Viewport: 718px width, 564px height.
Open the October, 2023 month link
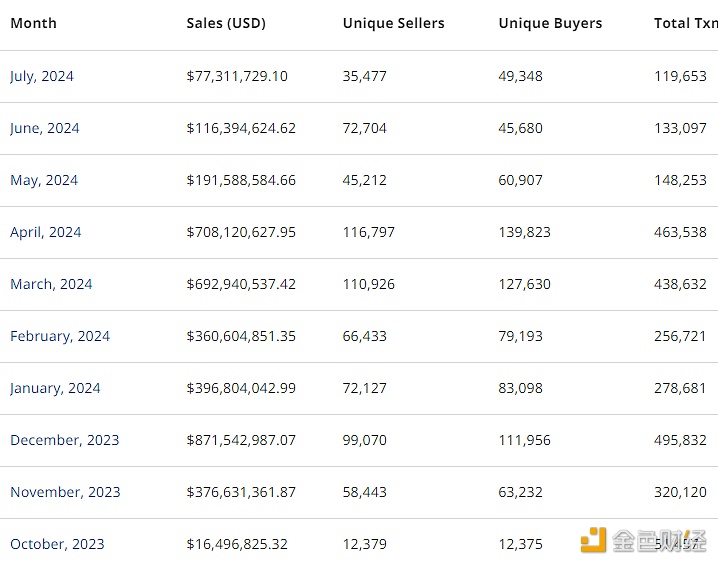click(x=57, y=544)
